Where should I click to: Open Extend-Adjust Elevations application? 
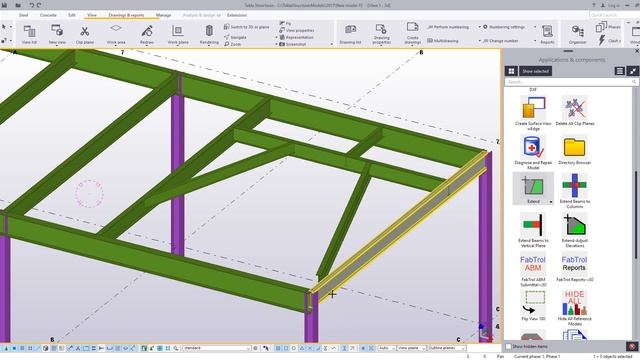(575, 230)
